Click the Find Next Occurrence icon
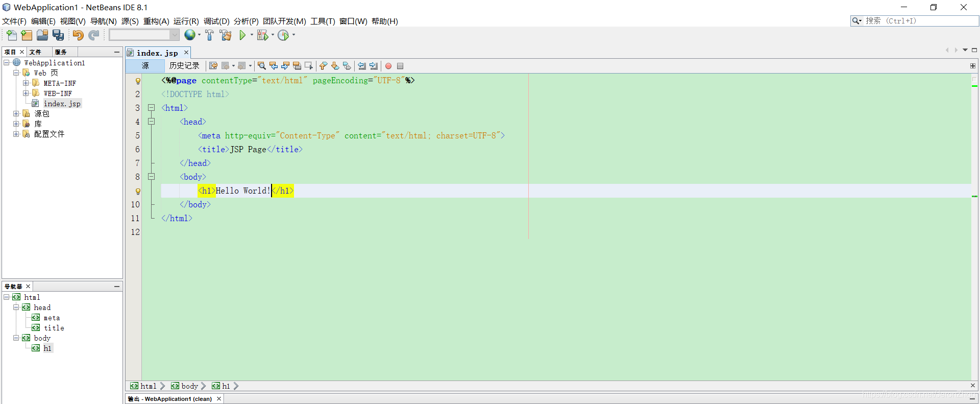 pos(285,66)
